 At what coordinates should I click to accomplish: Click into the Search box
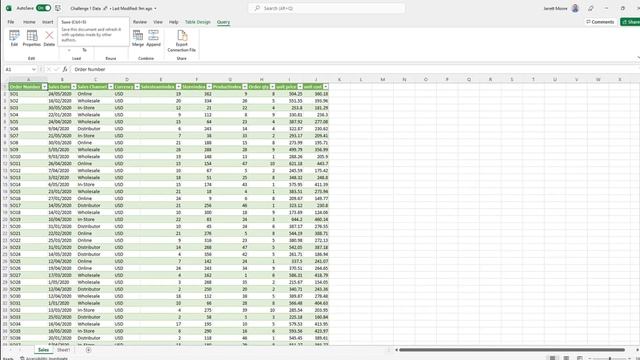click(327, 8)
